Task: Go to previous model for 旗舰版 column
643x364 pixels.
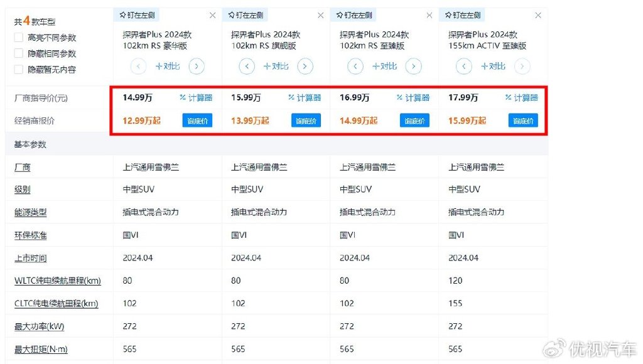Action: point(247,66)
